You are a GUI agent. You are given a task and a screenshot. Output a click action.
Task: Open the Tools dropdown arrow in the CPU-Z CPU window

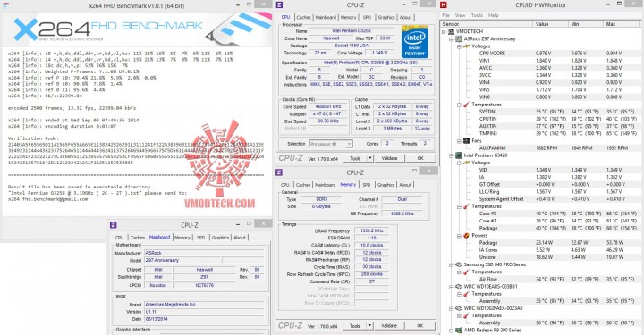370,158
